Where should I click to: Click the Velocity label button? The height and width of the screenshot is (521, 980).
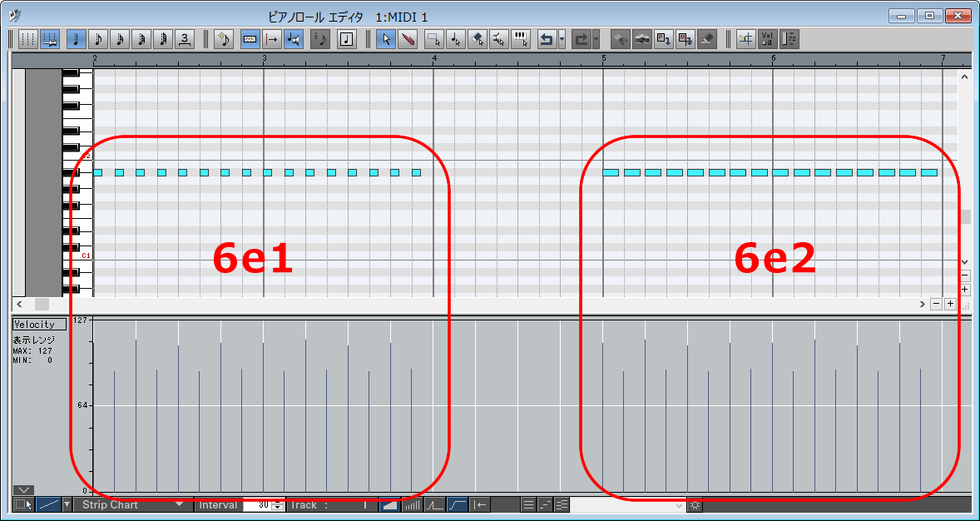coord(39,325)
